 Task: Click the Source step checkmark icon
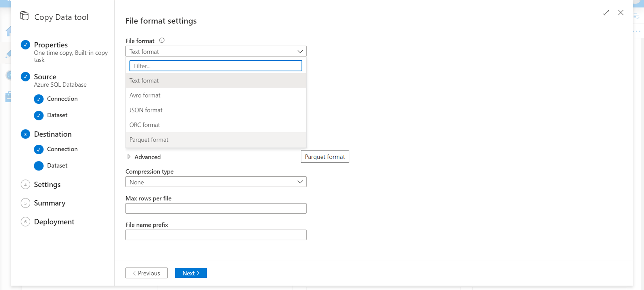25,77
